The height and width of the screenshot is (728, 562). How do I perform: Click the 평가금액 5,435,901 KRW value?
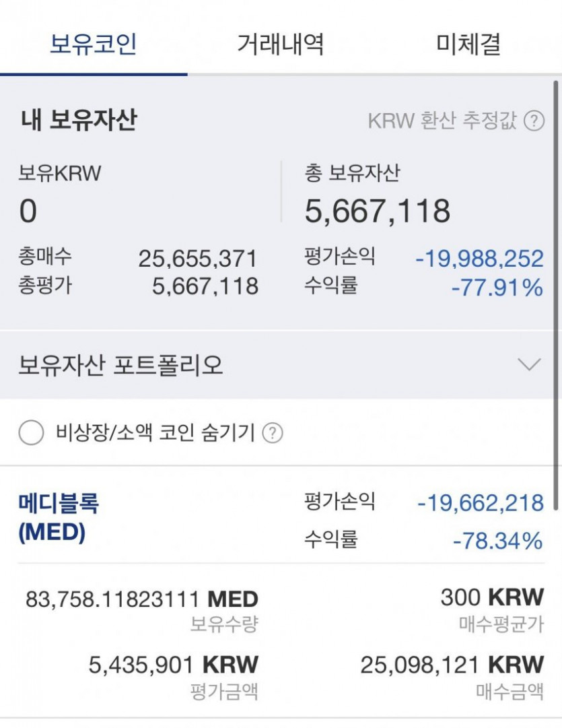173,665
